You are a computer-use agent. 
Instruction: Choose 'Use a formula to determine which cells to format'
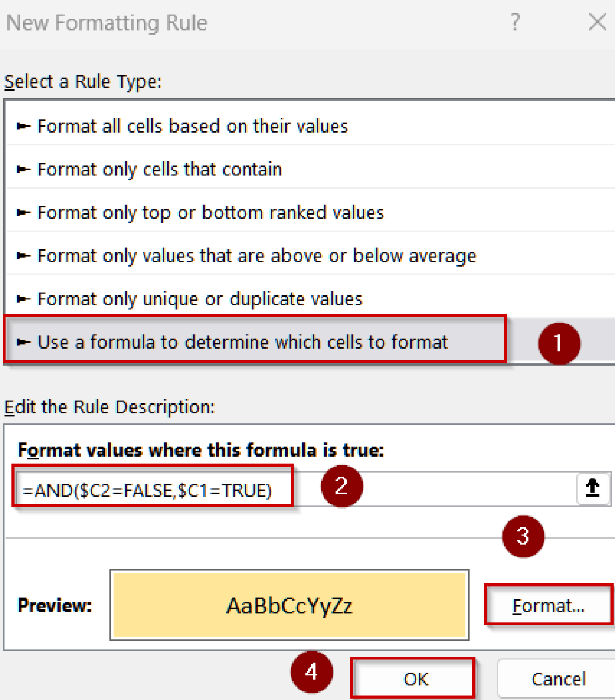(x=242, y=342)
